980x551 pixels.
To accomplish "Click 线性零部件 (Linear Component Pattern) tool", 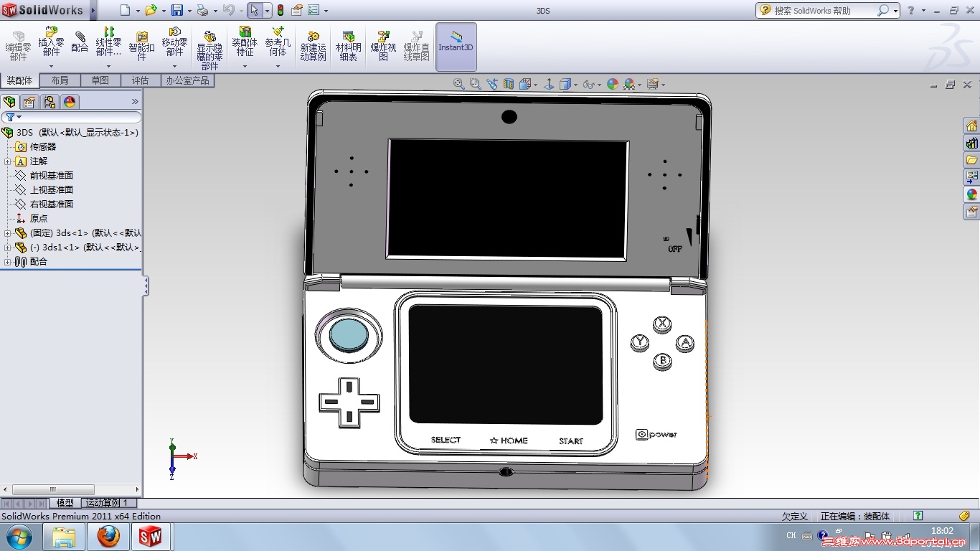I will coord(109,42).
